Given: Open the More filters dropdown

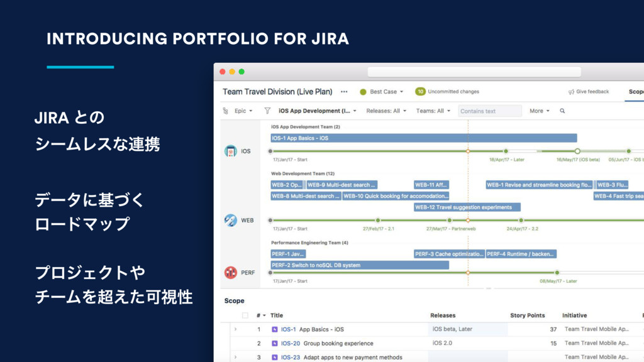Looking at the screenshot, I should click(x=539, y=111).
